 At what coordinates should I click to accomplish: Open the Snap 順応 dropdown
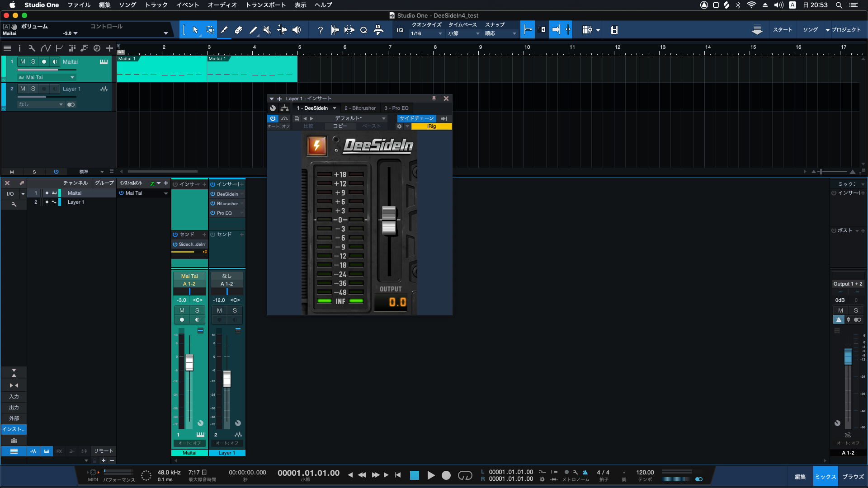point(500,33)
